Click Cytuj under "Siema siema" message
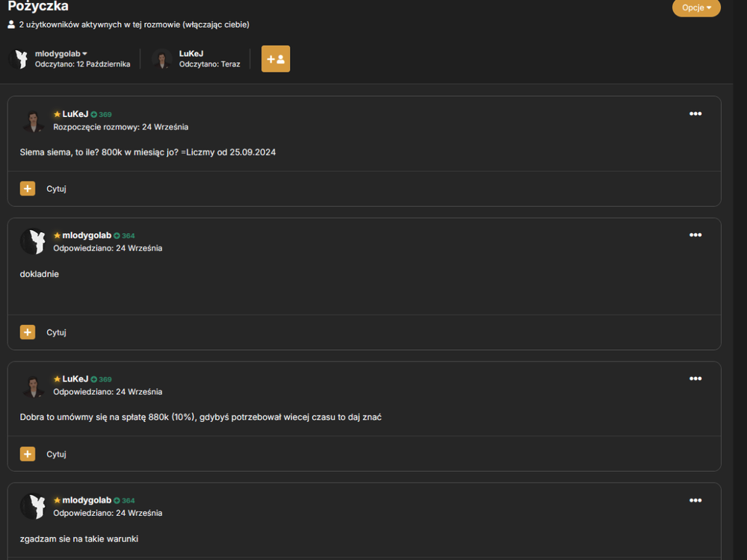 56,189
